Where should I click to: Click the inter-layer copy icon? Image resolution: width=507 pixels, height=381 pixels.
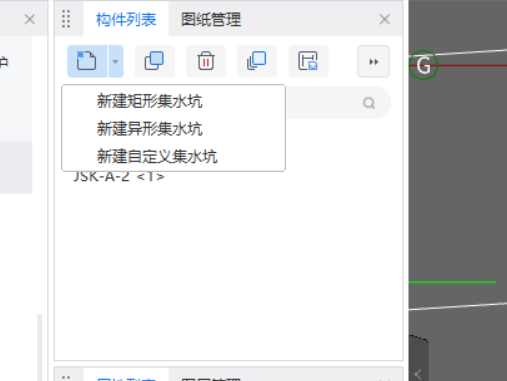coord(257,61)
